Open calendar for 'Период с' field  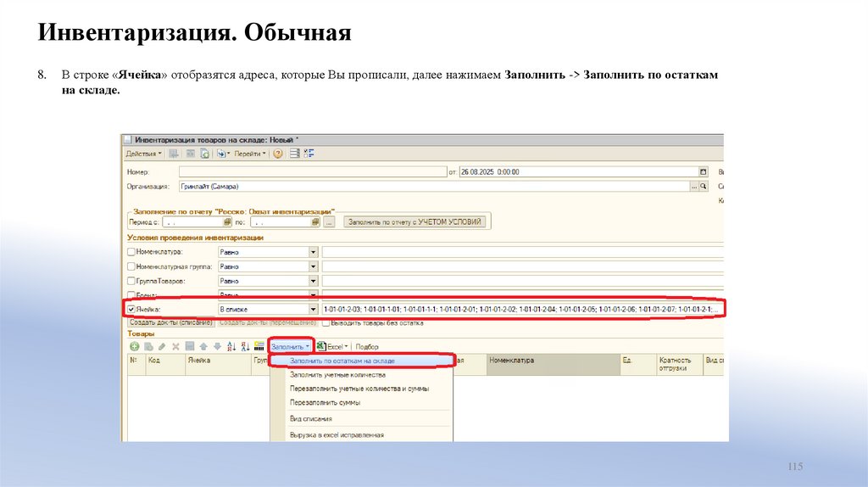pyautogui.click(x=221, y=221)
